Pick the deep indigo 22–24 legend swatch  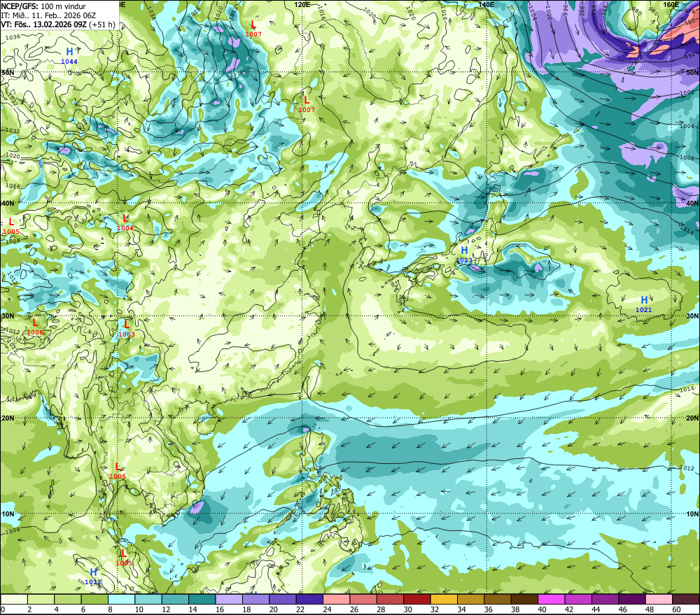[x=309, y=599]
